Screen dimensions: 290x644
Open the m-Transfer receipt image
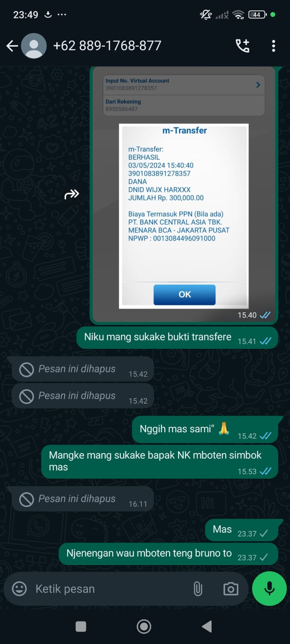click(x=184, y=195)
